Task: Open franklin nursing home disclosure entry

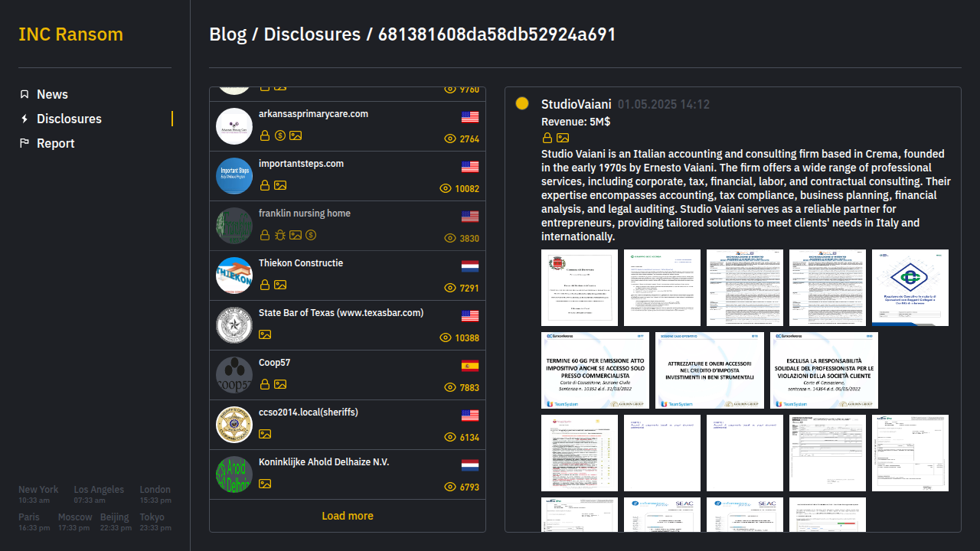Action: coord(348,226)
